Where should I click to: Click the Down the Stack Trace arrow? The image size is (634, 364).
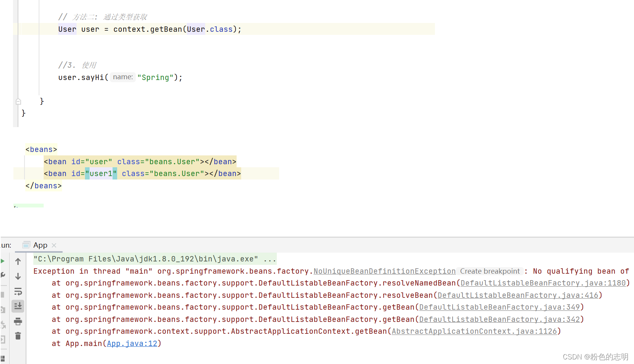tap(18, 276)
